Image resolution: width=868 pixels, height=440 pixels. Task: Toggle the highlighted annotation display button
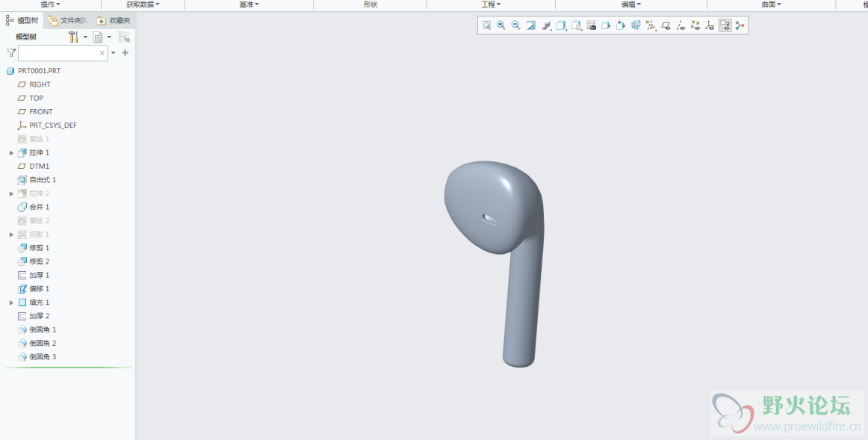pyautogui.click(x=725, y=25)
